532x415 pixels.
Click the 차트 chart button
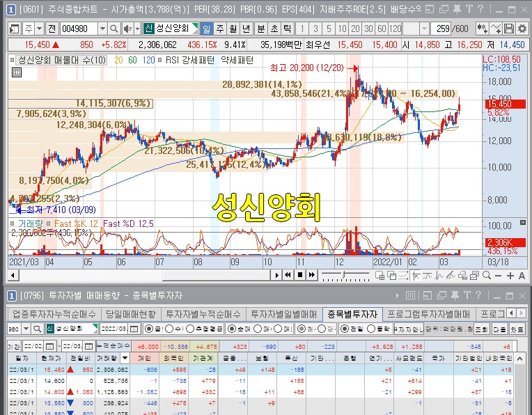(517, 329)
